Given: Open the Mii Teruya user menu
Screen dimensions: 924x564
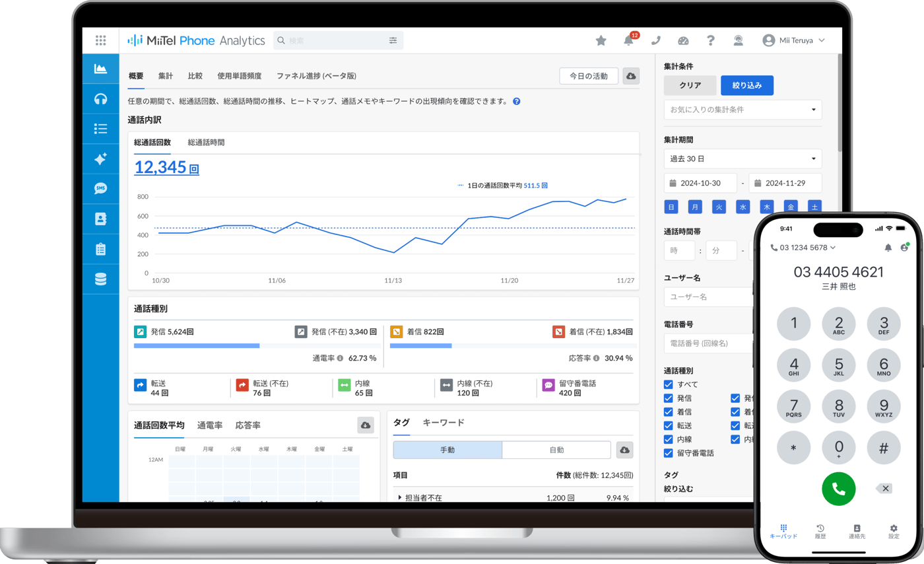Looking at the screenshot, I should [x=793, y=40].
